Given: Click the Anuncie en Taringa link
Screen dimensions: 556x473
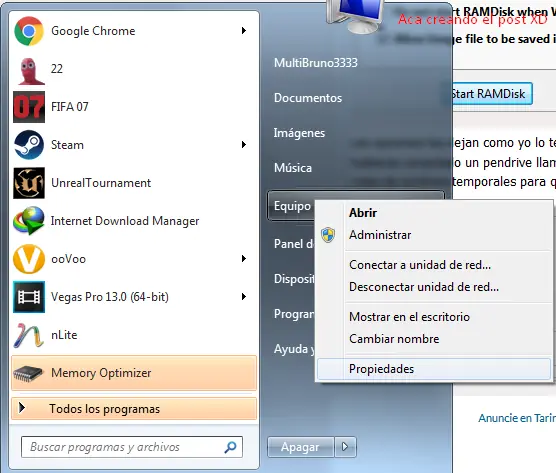Looking at the screenshot, I should pos(517,418).
